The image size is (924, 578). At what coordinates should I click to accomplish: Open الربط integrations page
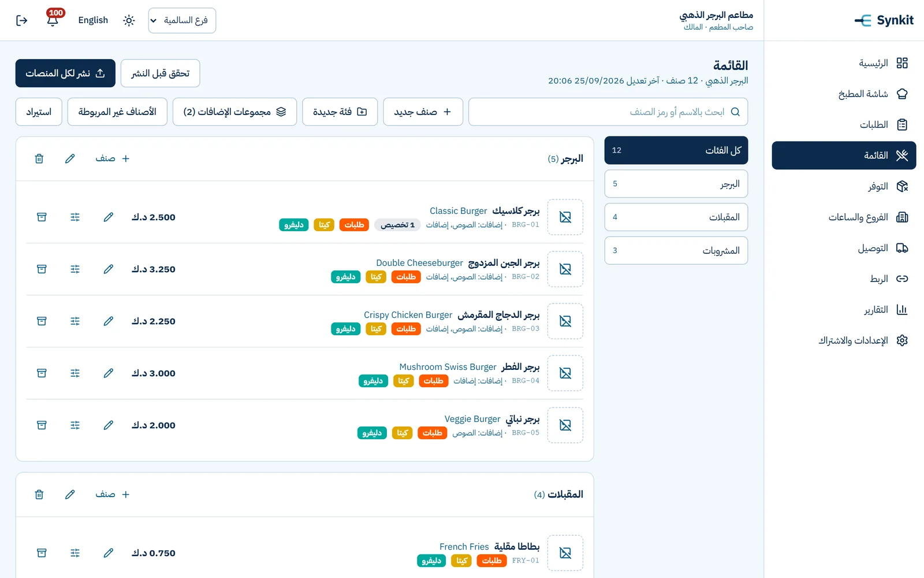[844, 279]
